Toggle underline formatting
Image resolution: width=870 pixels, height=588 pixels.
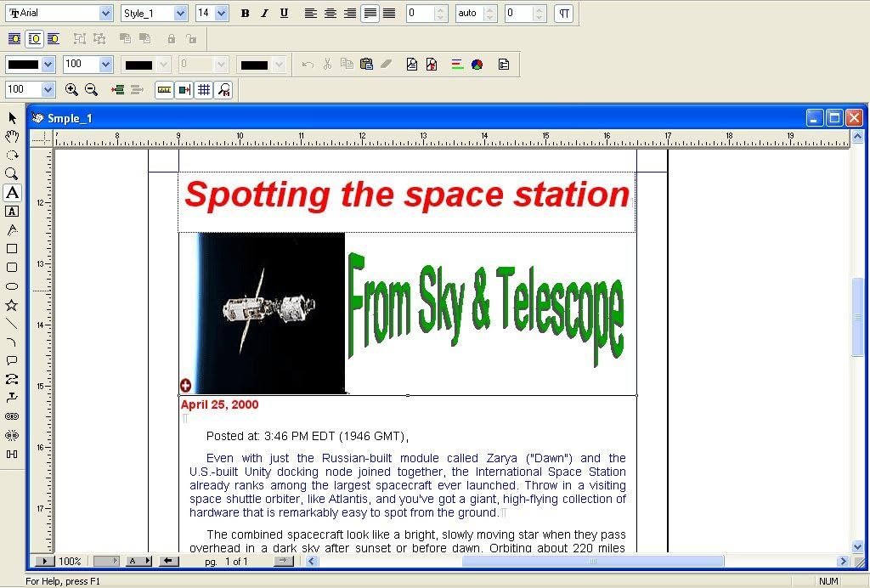pos(284,14)
